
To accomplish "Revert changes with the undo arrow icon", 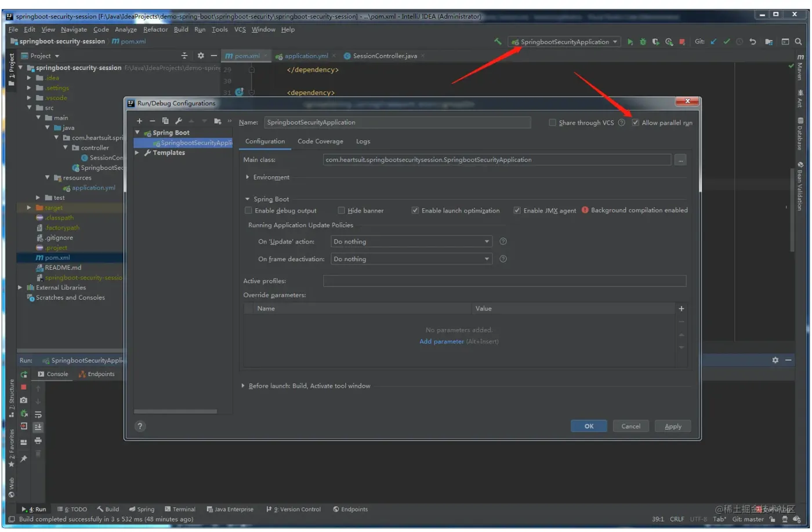I will [753, 42].
